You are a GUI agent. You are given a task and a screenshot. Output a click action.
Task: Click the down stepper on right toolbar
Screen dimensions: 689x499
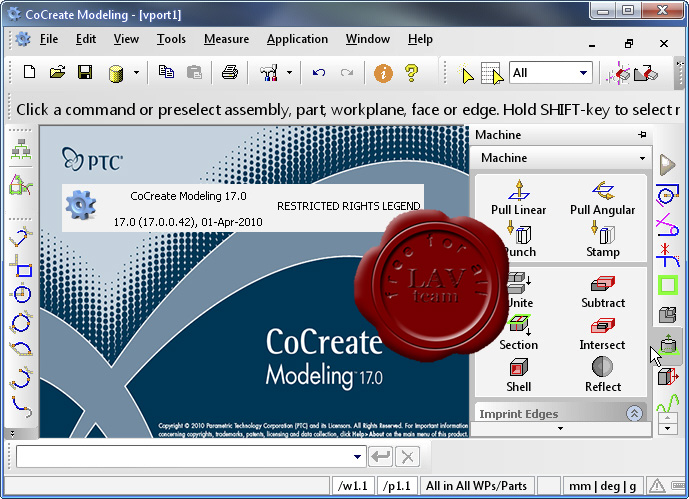tap(667, 428)
